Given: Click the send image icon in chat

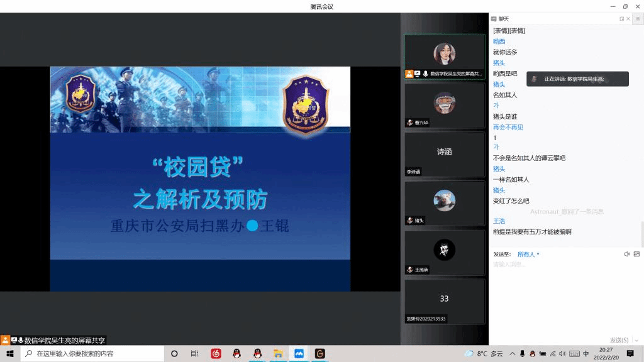Looking at the screenshot, I should click(x=636, y=254).
